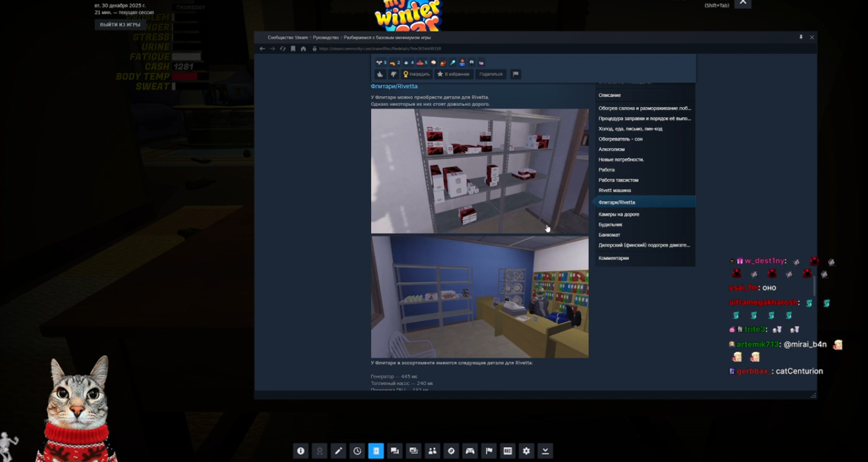Screen dimensions: 868x462
Task: Select Холод, еда, письмо, пин-код section
Action: point(630,129)
